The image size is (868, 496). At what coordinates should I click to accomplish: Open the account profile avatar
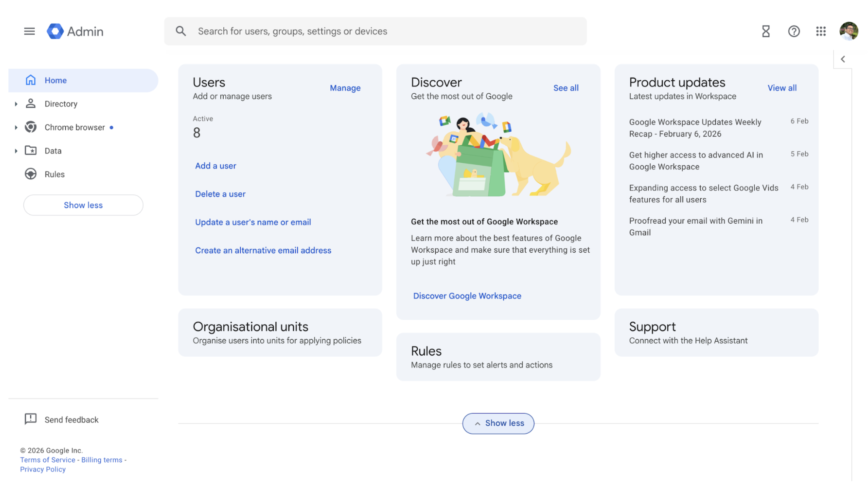(x=849, y=31)
